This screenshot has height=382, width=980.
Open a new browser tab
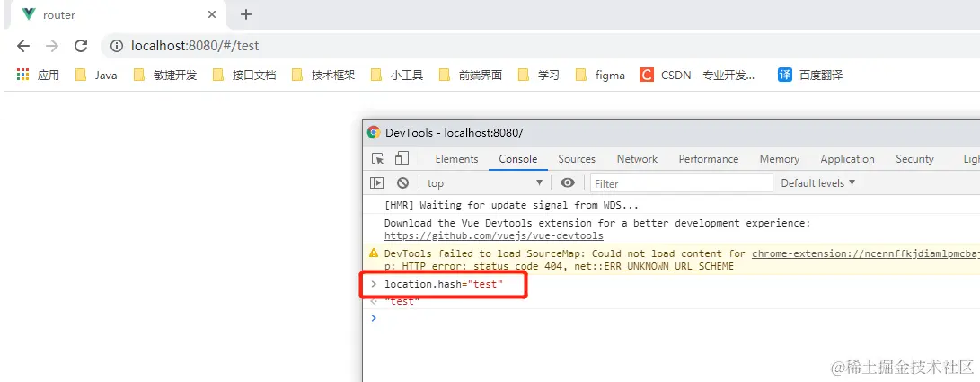246,14
